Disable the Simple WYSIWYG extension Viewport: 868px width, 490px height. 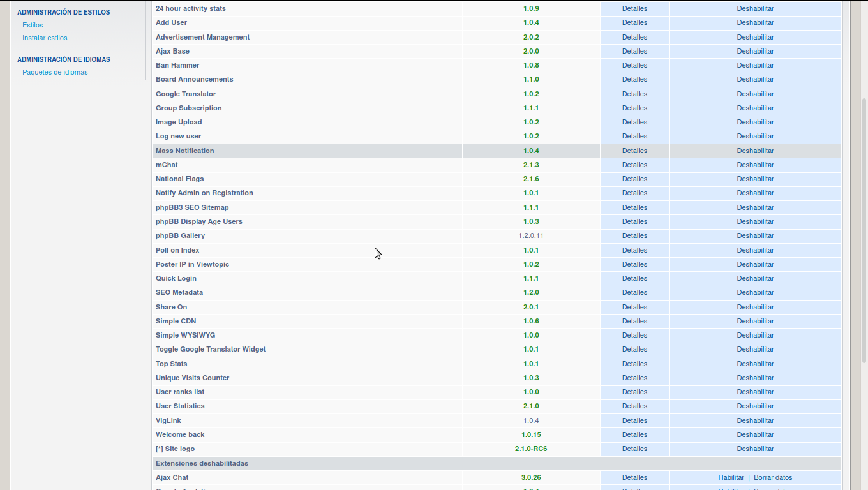tap(755, 335)
